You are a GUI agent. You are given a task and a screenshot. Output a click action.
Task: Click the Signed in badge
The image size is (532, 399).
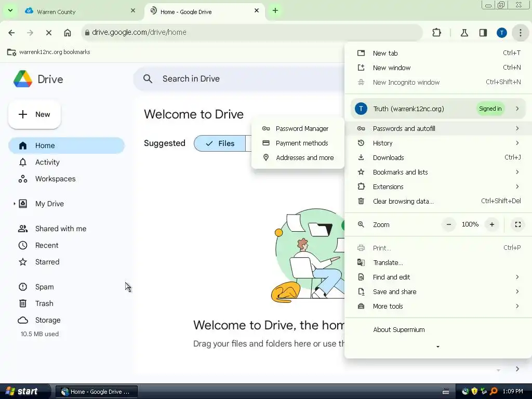pos(490,109)
